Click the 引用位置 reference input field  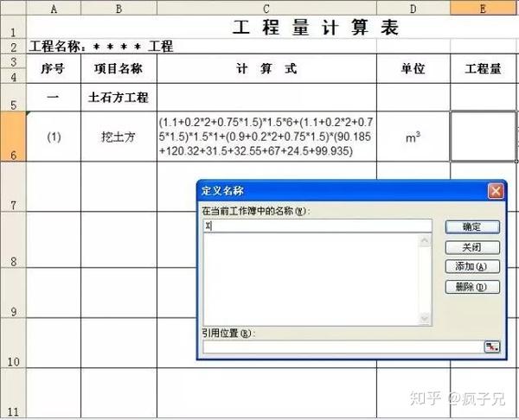[x=343, y=347]
